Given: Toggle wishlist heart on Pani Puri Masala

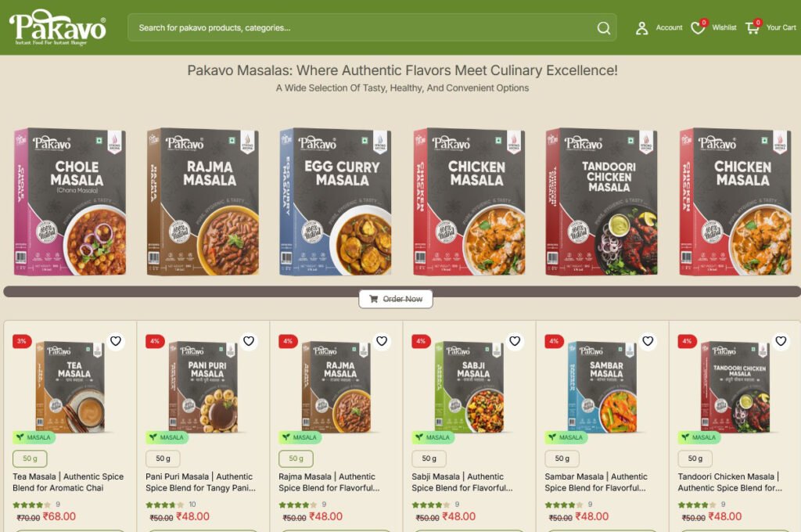Looking at the screenshot, I should click(x=249, y=341).
